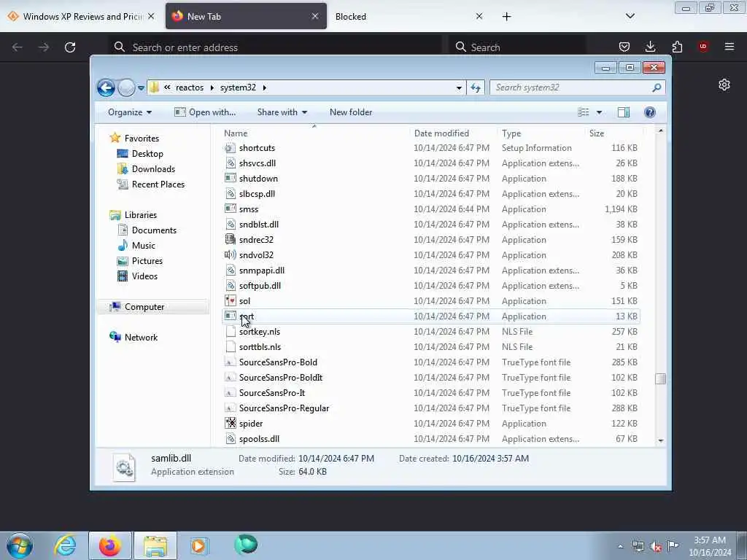Screen dimensions: 747x560
Task: Select the shutdown application icon
Action: 230,179
